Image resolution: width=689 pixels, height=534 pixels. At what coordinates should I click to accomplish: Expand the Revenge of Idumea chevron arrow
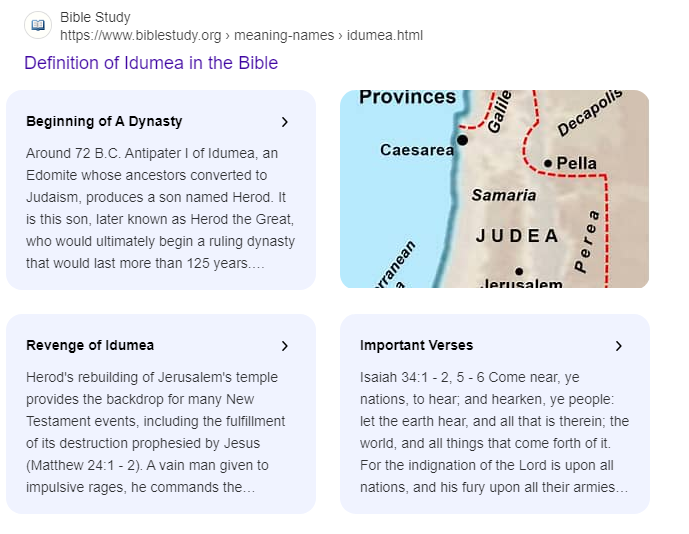285,346
